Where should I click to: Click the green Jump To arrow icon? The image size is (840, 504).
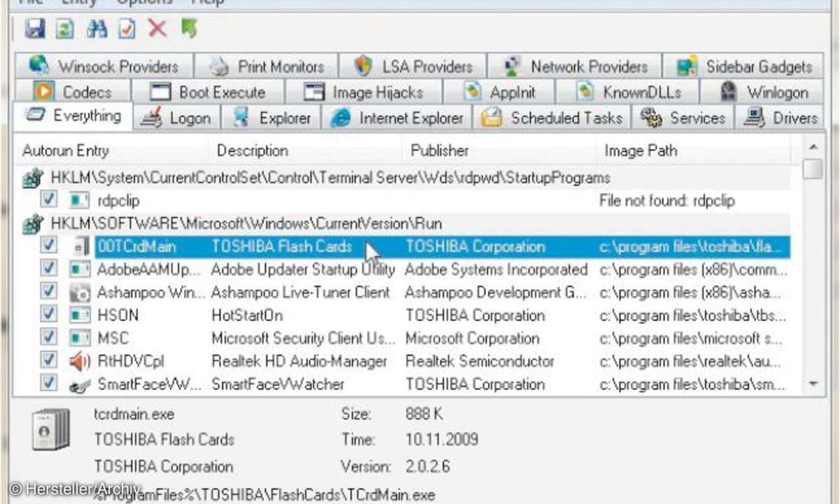click(188, 29)
